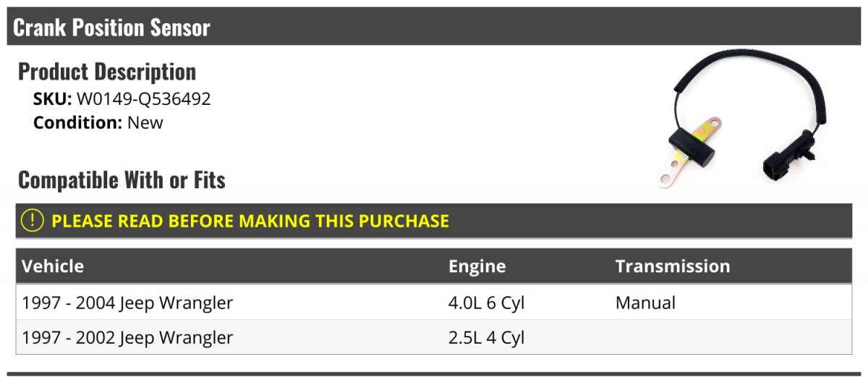Click the Compatible With or Fits heading
The image size is (868, 383).
click(x=122, y=180)
